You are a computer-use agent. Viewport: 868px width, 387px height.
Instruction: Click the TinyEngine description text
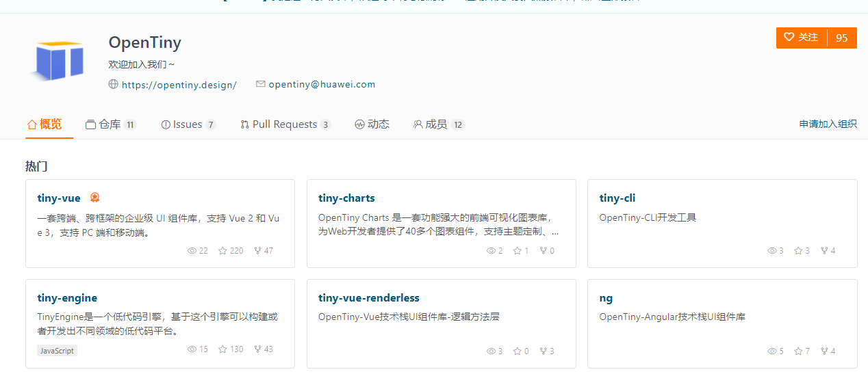pyautogui.click(x=157, y=324)
